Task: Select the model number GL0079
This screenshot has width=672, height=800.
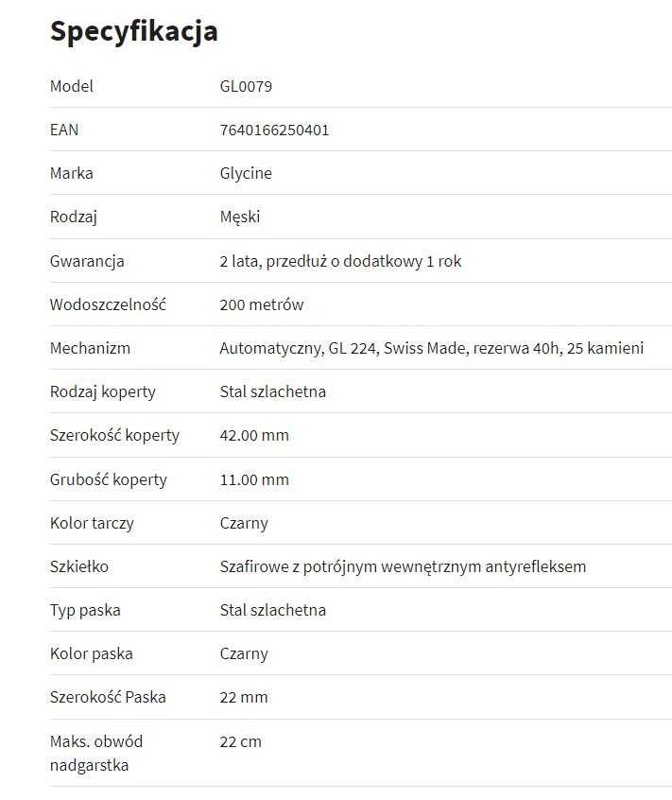Action: click(x=246, y=86)
